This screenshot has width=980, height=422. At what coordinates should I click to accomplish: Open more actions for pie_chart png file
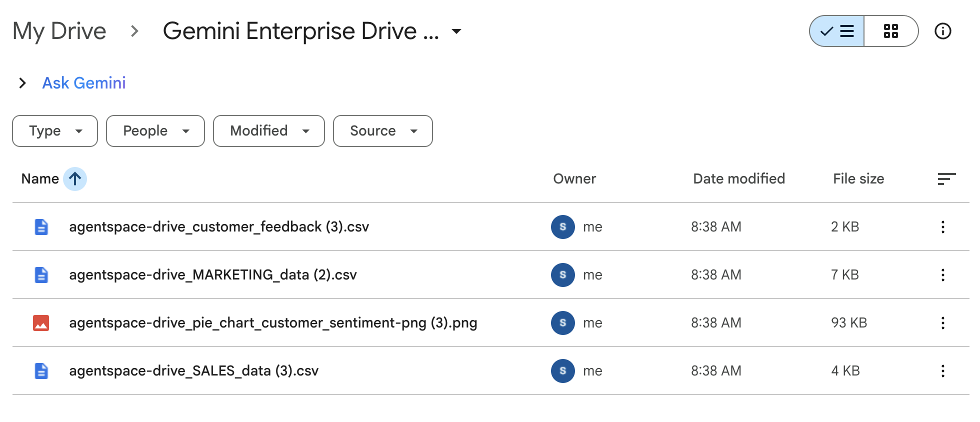942,323
